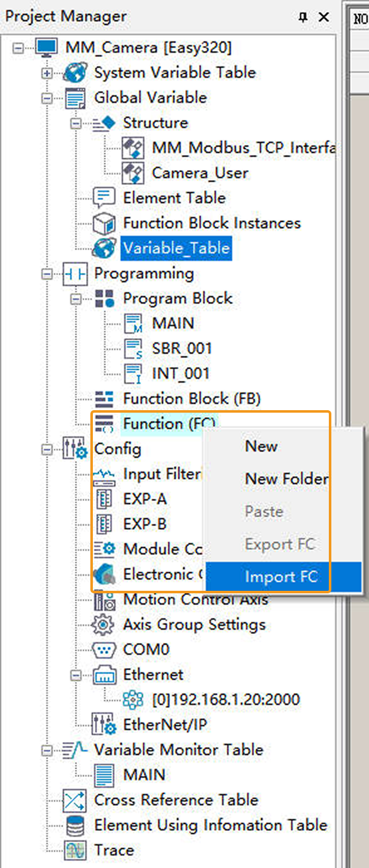This screenshot has height=868, width=369.
Task: Open the Cross Reference Table label
Action: [176, 800]
